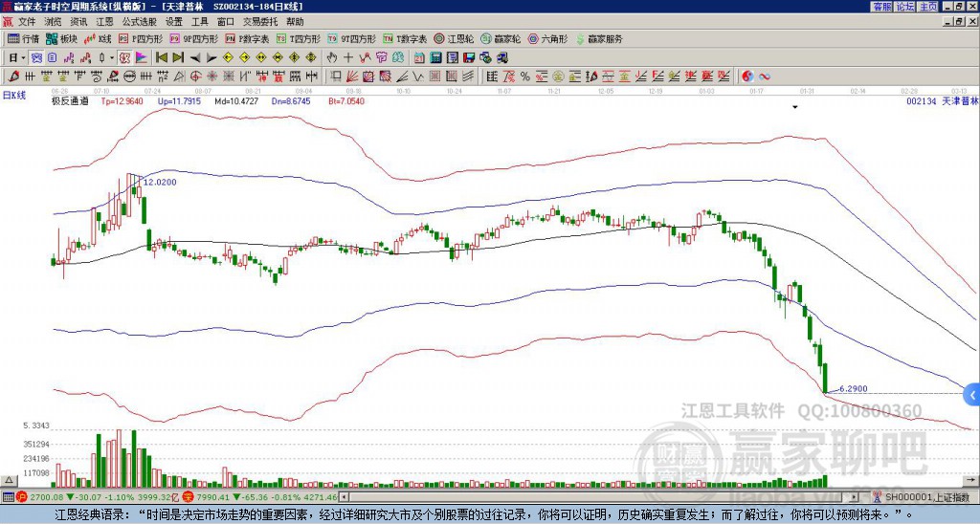This screenshot has width=980, height=524.
Task: Open the 板块 sector view
Action: (63, 39)
